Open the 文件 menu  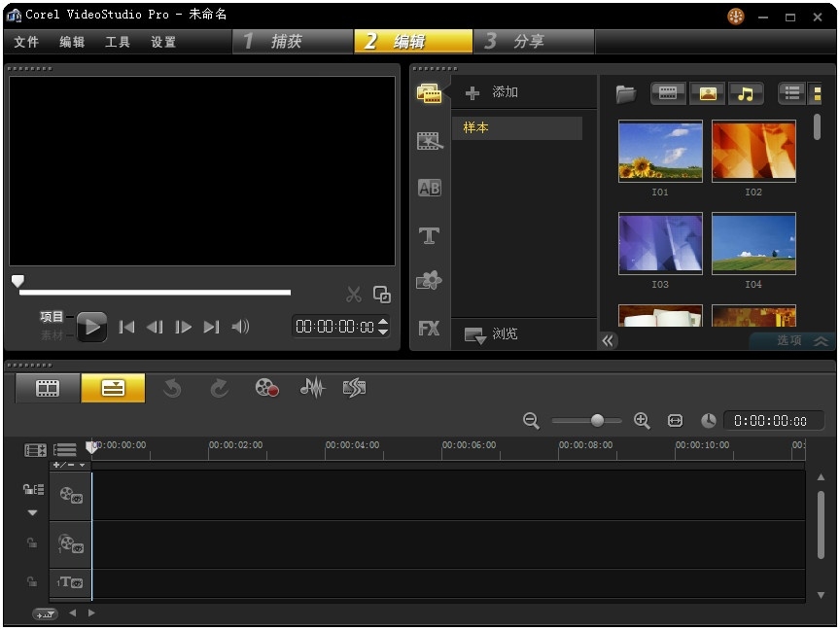tap(26, 42)
